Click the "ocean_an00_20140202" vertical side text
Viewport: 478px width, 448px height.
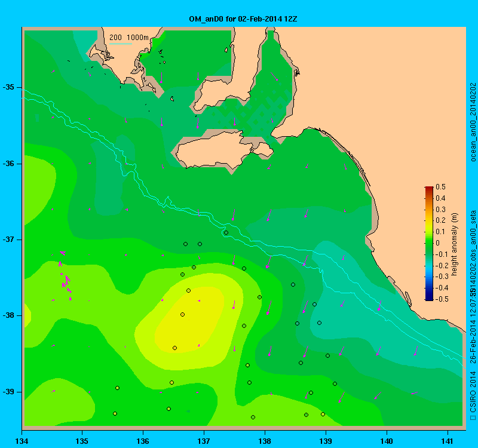click(473, 122)
